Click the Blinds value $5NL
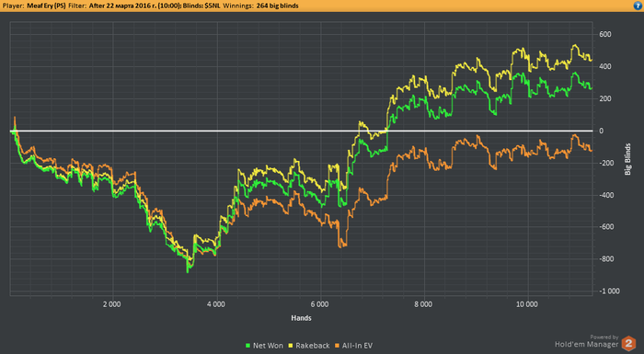The width and height of the screenshot is (644, 354). (212, 6)
